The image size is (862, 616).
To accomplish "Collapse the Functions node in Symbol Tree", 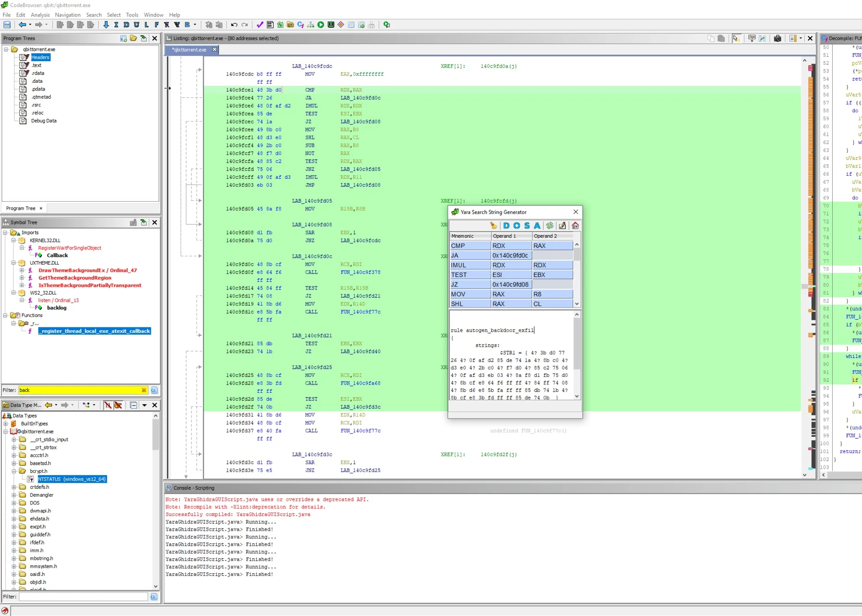I will [5, 316].
